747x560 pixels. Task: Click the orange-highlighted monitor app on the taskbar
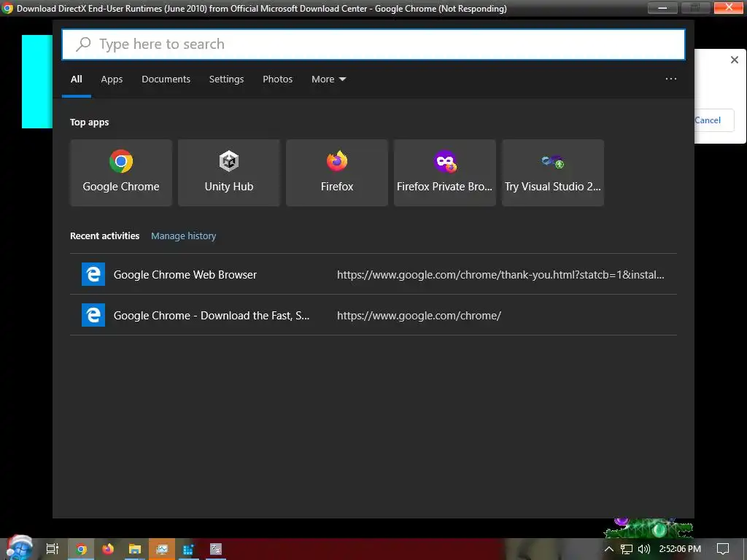(x=162, y=549)
